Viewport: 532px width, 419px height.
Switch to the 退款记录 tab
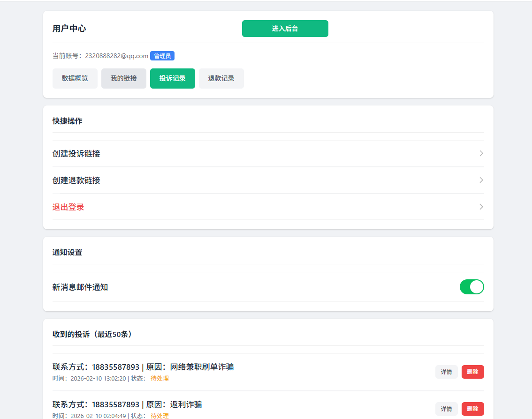(x=221, y=78)
